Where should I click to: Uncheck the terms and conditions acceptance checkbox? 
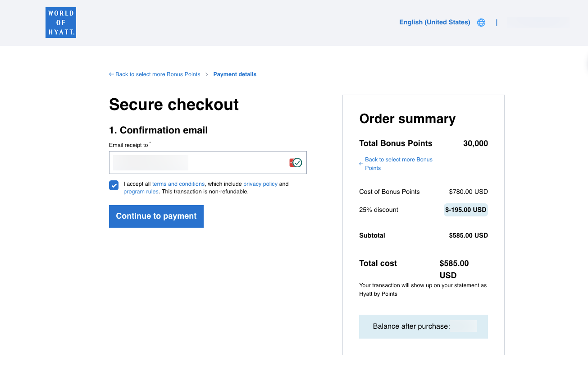[114, 185]
